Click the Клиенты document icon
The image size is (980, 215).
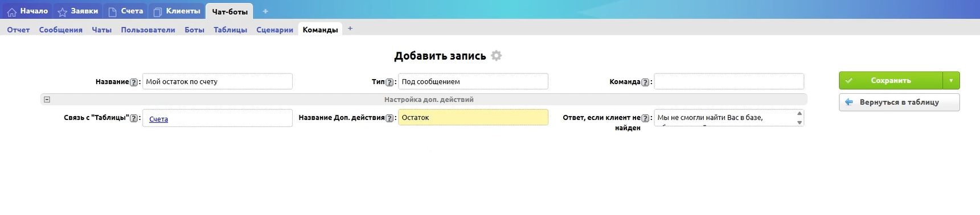158,11
